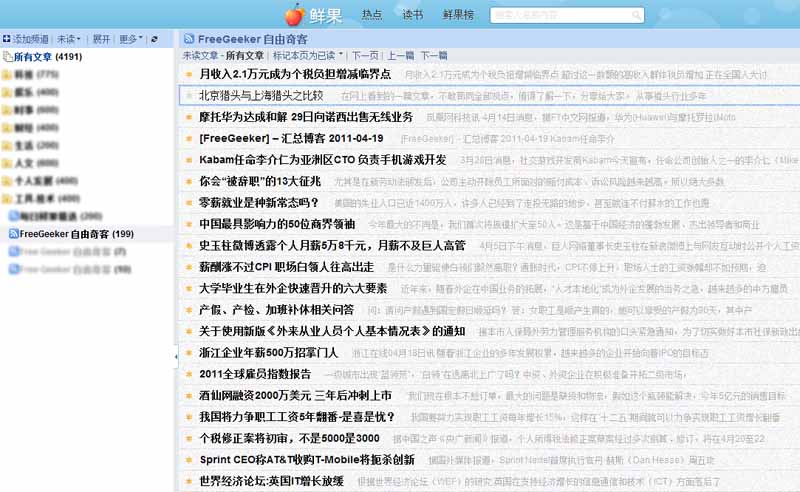Open the 鲜果榜 tab
Image resolution: width=800 pixels, height=492 pixels.
458,15
